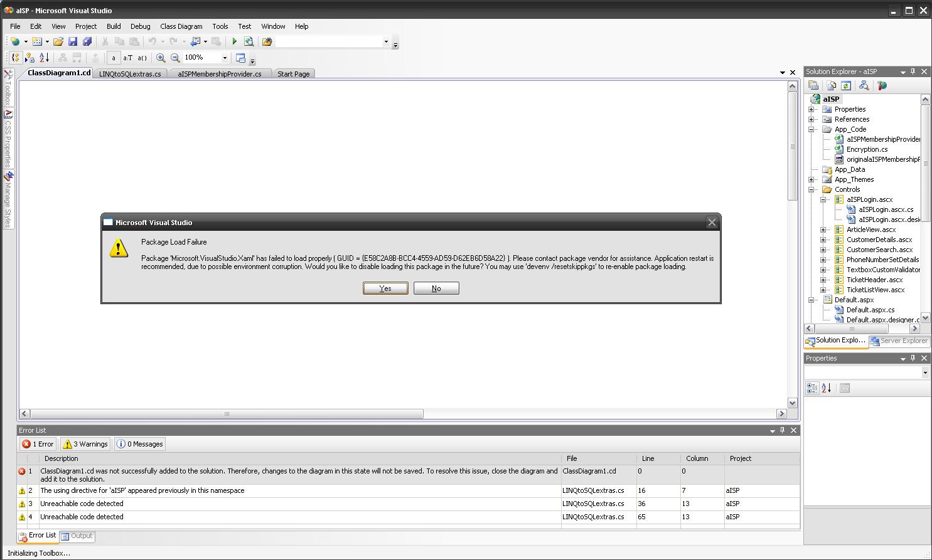
Task: Click the Solution Explorer horizontal scrollbar thumb
Action: pos(852,329)
